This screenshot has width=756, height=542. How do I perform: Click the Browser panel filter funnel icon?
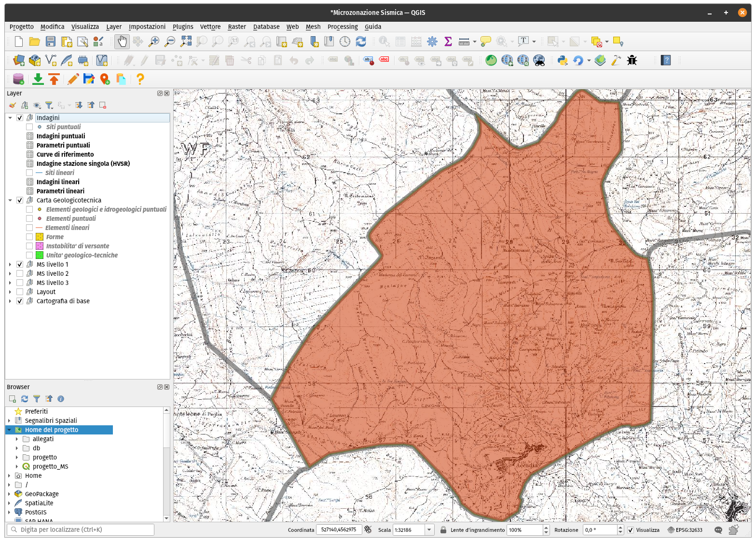pos(37,399)
